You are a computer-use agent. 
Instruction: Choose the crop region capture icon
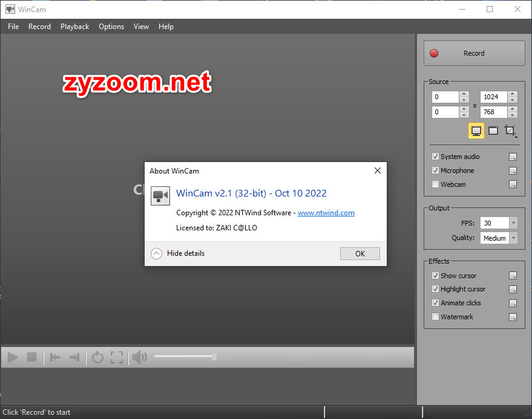(x=510, y=131)
